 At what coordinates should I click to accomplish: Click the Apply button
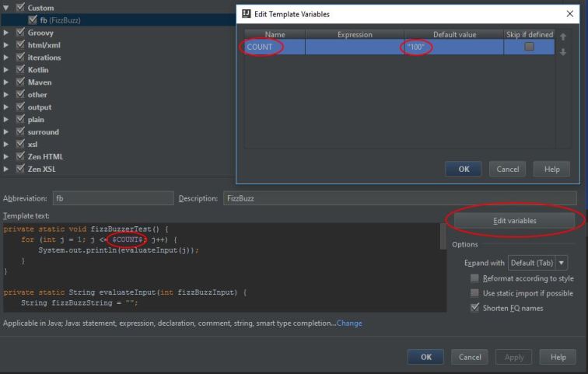click(x=514, y=357)
